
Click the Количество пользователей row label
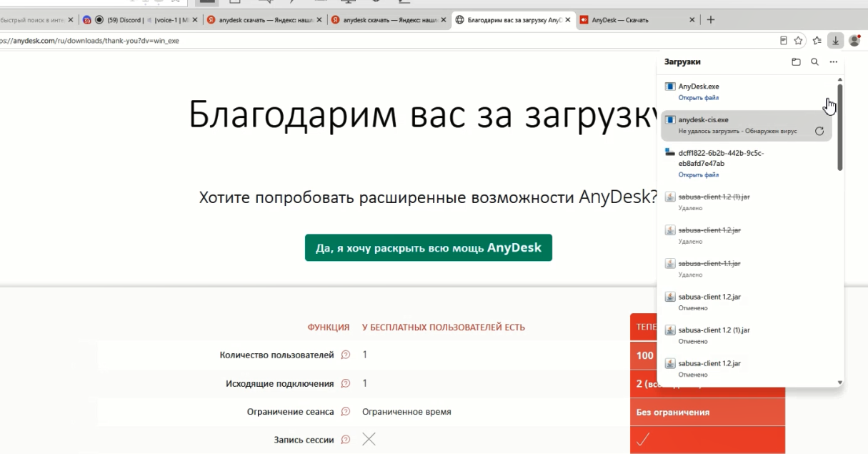point(276,355)
